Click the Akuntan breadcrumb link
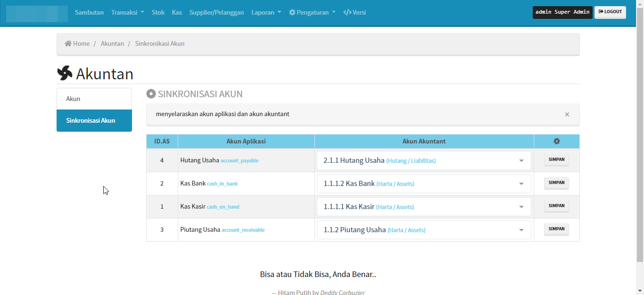644x295 pixels. [x=112, y=43]
